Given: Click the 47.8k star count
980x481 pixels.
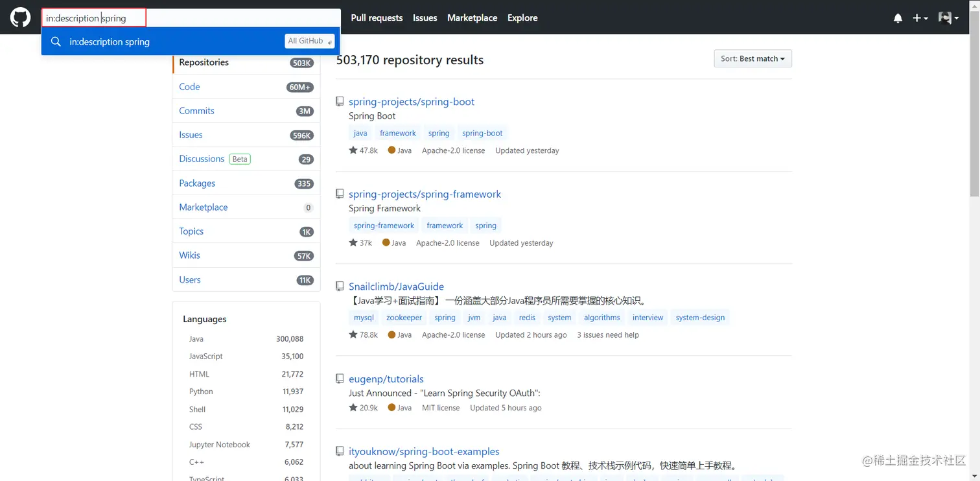Looking at the screenshot, I should click(363, 150).
